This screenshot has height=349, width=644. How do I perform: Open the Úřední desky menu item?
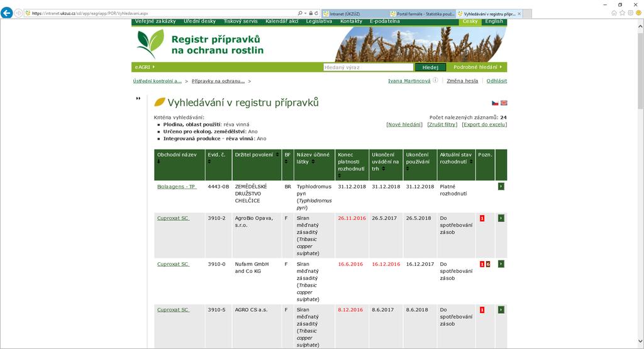(x=199, y=21)
